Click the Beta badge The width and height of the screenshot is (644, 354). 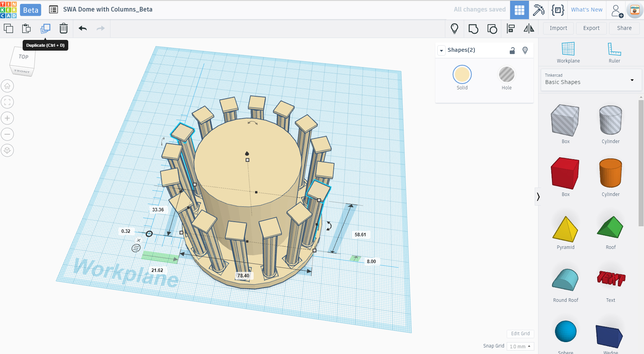pos(31,10)
